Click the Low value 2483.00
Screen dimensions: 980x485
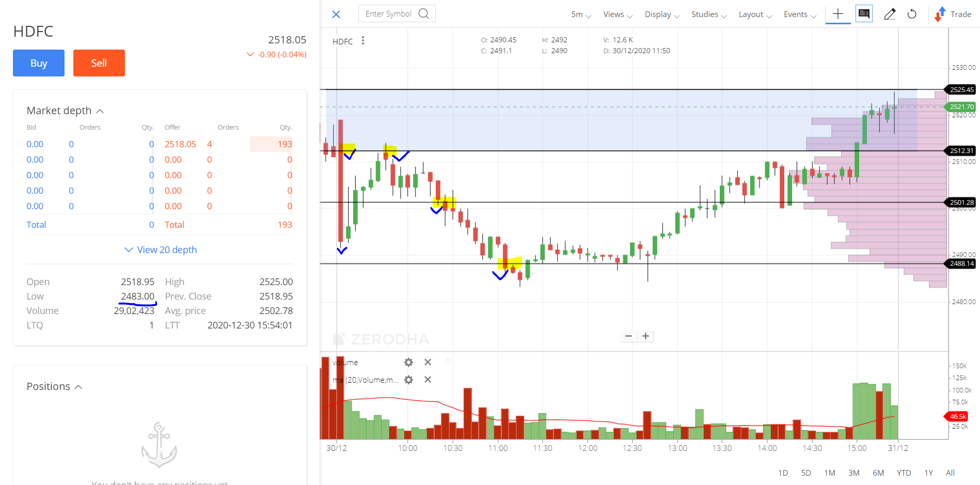tap(137, 296)
